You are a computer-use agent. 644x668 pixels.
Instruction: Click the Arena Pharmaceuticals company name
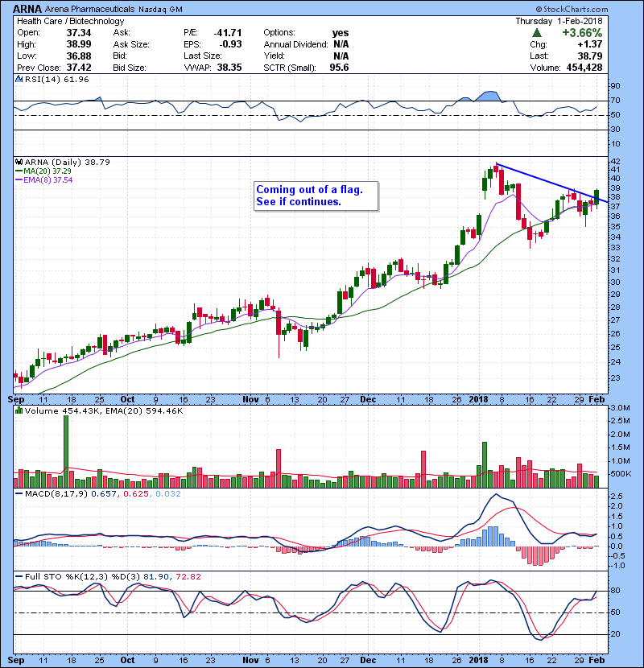click(89, 9)
